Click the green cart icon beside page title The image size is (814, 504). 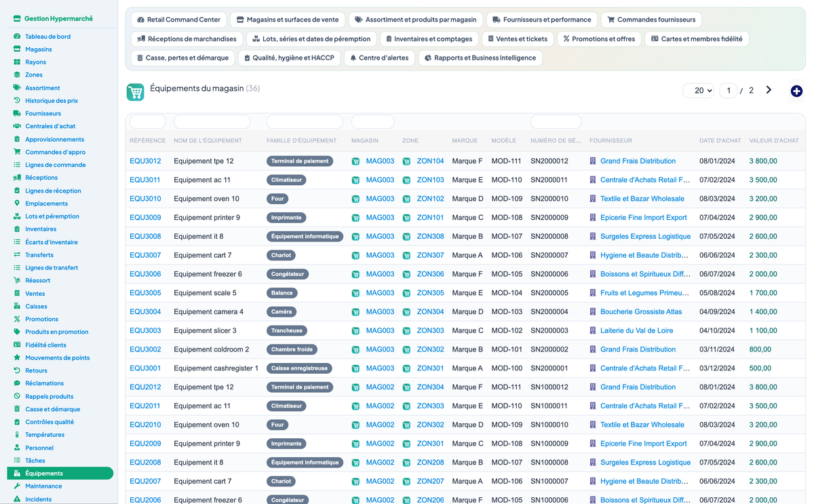[136, 92]
